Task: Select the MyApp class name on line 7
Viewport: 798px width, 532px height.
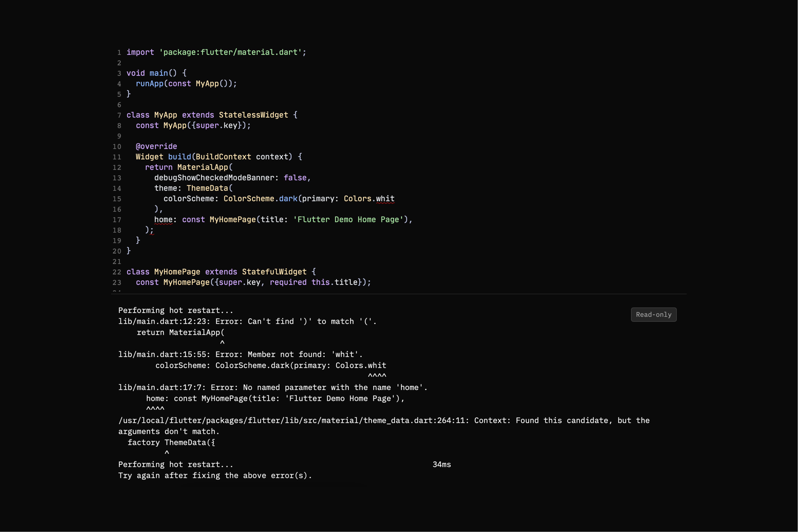Action: [165, 115]
